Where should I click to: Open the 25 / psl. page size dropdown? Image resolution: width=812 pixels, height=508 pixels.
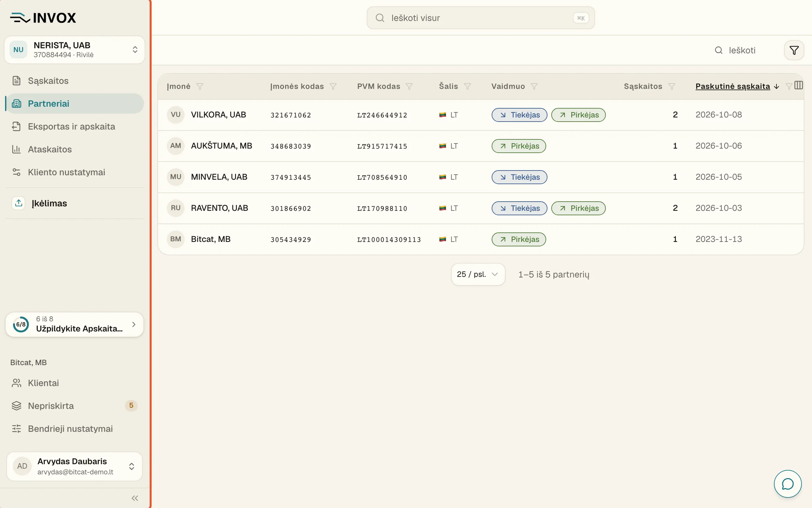click(478, 274)
